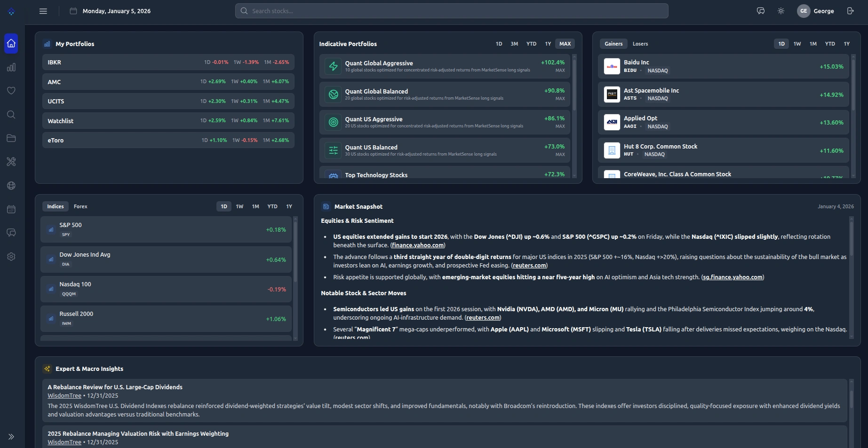868x448 pixels.
Task: Select YTD range in Indices panel
Action: click(272, 206)
